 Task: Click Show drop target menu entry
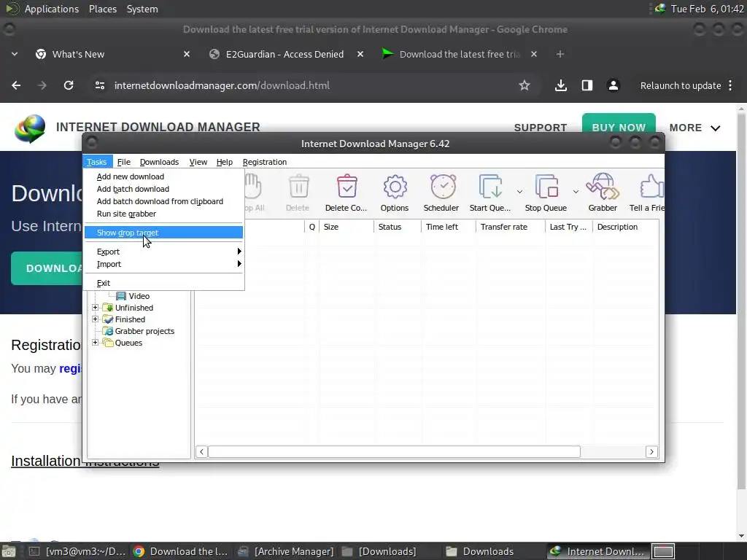point(163,233)
